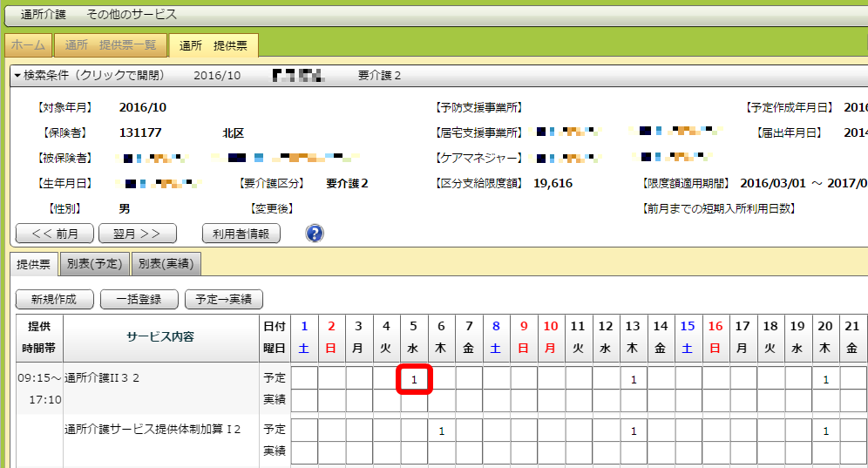Select the 別表(実績) tab
Image resolution: width=868 pixels, height=468 pixels.
(166, 263)
